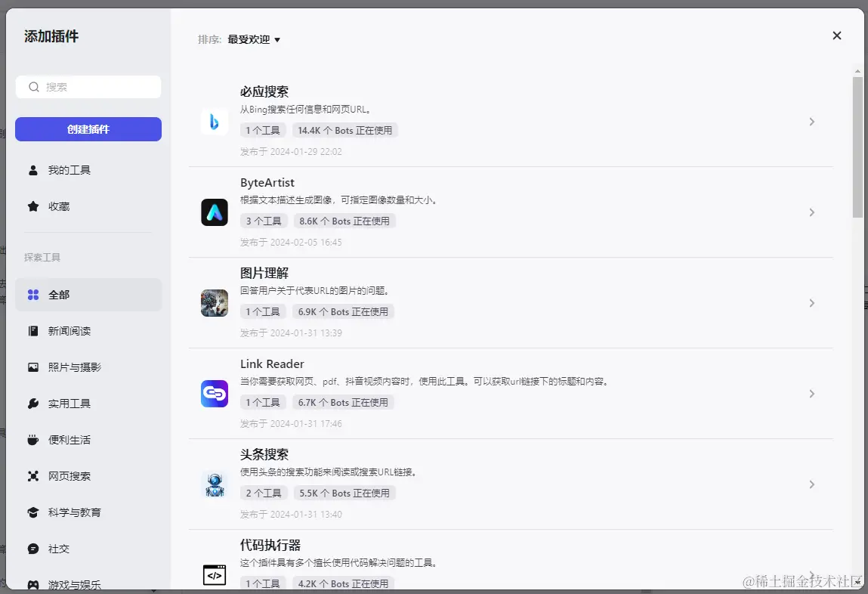Click the 网页搜索 icon
Screen dimensions: 868x594
pos(33,476)
